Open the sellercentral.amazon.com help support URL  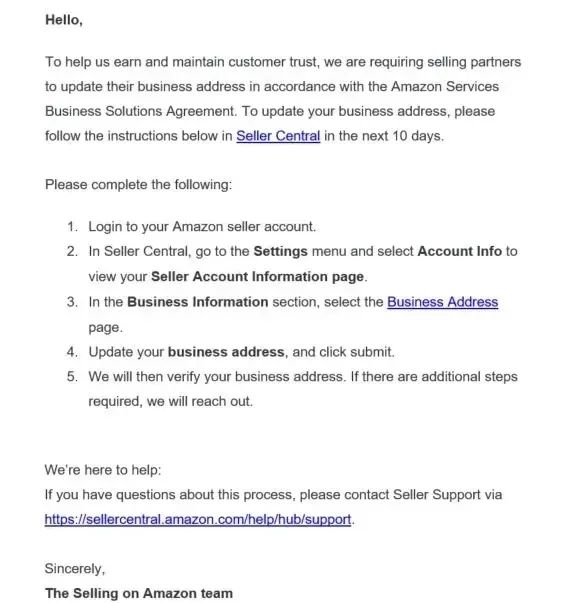(x=198, y=519)
